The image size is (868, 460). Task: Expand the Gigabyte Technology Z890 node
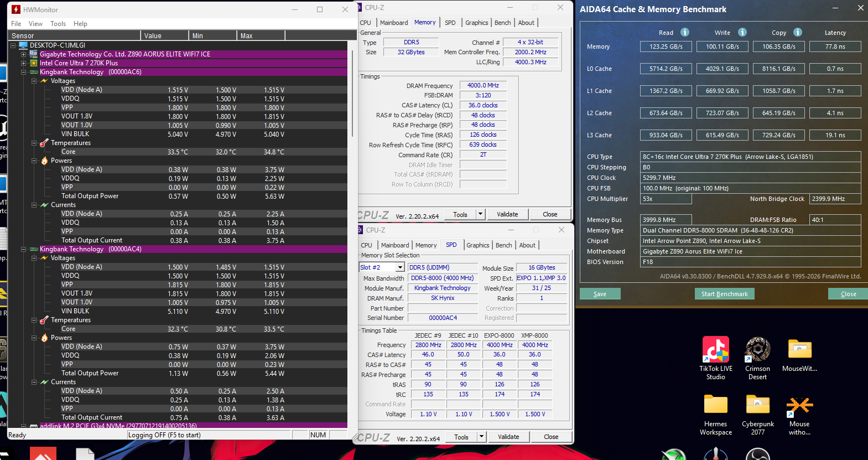23,54
